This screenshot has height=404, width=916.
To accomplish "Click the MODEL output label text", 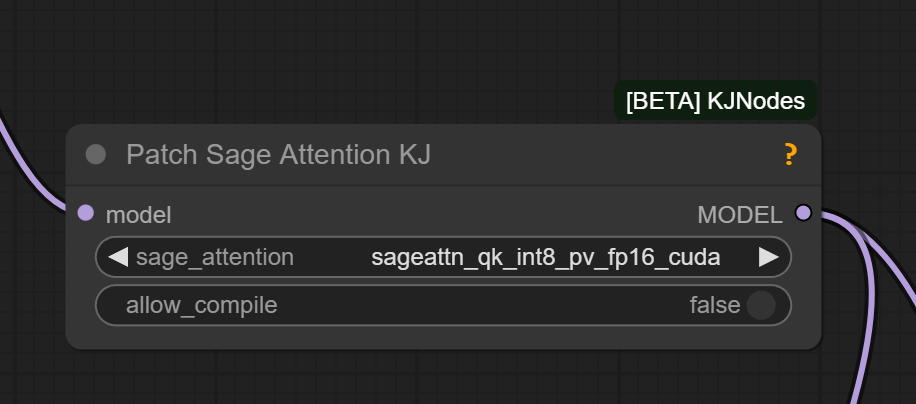I will click(x=739, y=214).
